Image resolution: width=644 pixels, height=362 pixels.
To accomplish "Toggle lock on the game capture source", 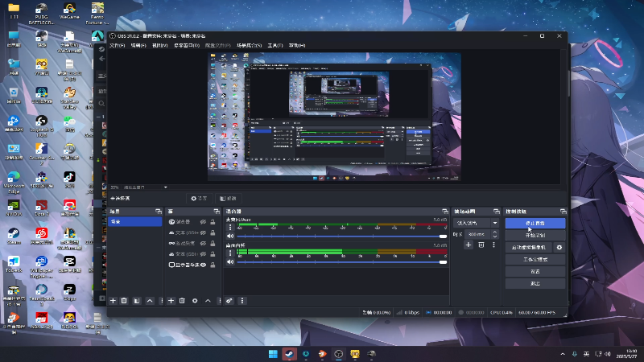I will (213, 244).
